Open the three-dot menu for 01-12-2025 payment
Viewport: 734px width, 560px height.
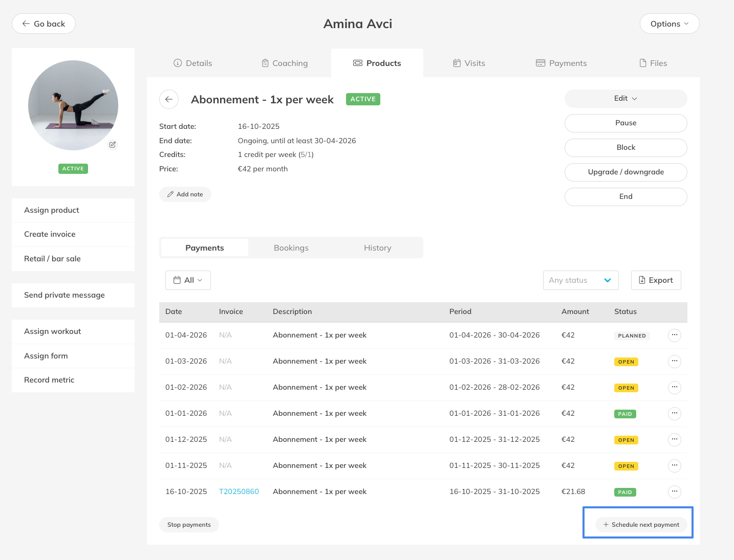pyautogui.click(x=674, y=439)
